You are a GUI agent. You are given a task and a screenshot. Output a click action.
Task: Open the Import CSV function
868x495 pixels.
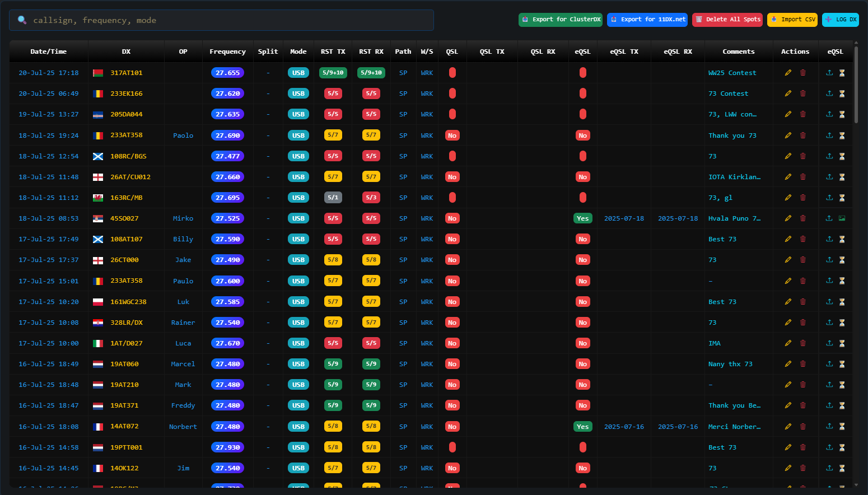point(792,20)
